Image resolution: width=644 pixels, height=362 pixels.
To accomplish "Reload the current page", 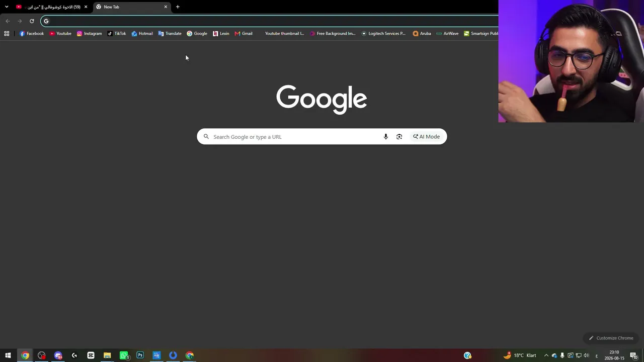I will tap(32, 21).
